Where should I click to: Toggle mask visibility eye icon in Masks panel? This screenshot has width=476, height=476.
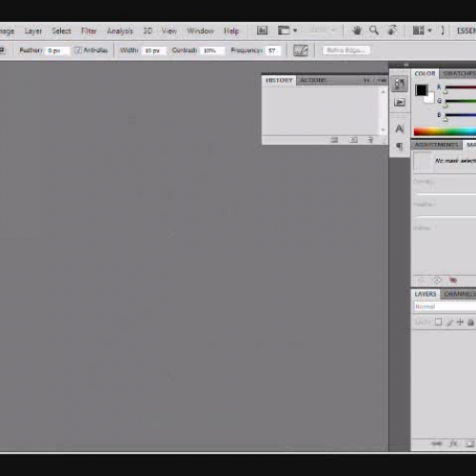coord(437,281)
